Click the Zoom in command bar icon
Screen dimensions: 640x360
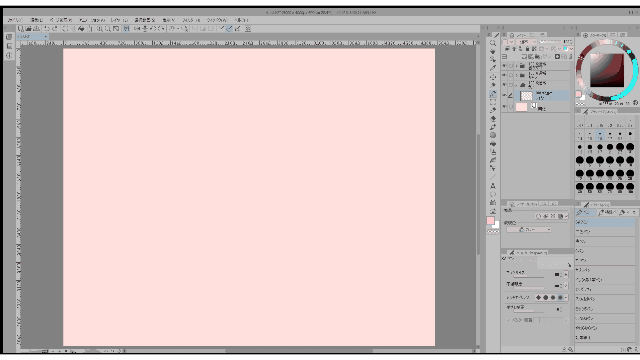click(100, 29)
